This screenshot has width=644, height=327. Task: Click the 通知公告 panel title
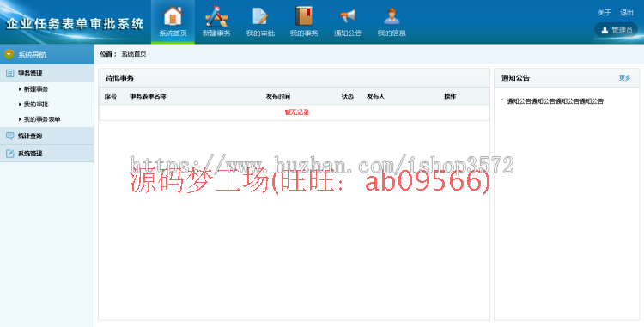point(515,78)
